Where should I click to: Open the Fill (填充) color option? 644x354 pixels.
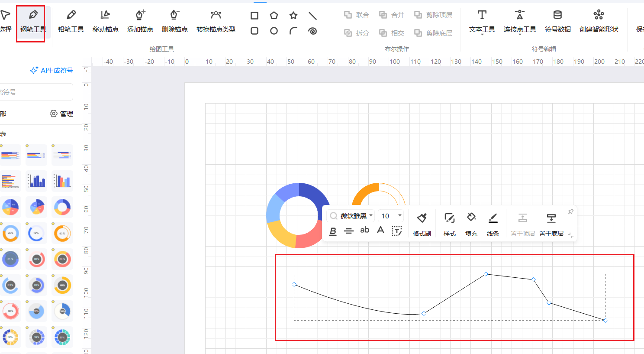pyautogui.click(x=471, y=224)
